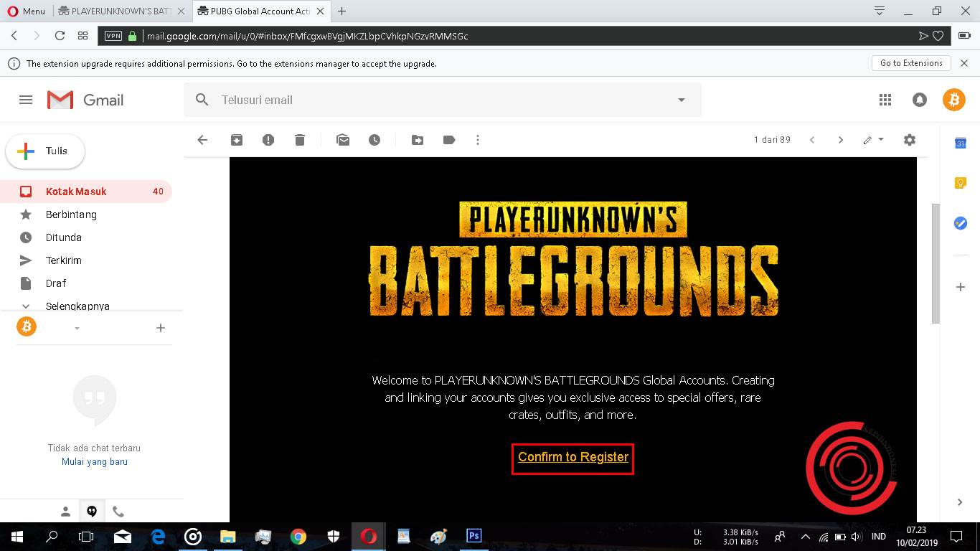Report this email as spam
The height and width of the screenshot is (551, 980).
[x=268, y=140]
